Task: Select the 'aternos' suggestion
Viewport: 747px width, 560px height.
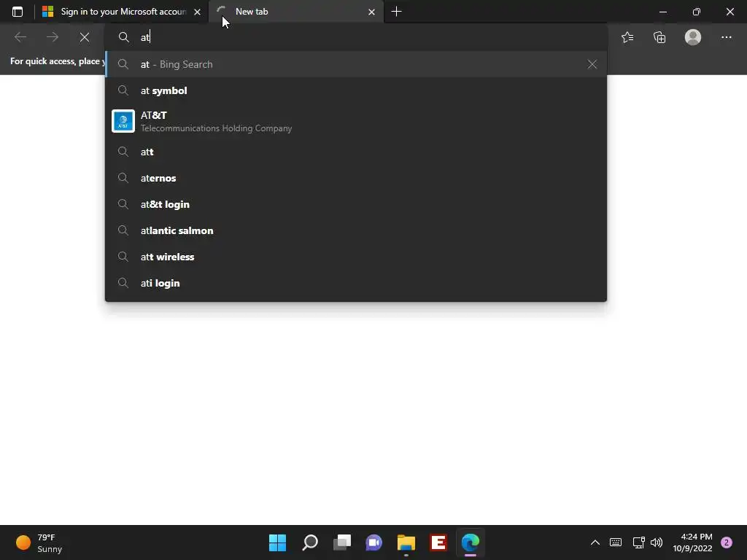Action: click(x=355, y=178)
